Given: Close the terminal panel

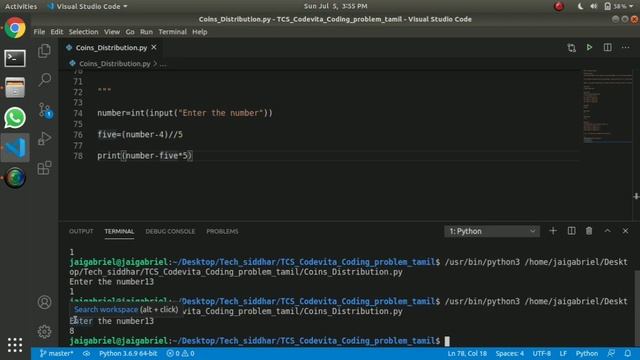Looking at the screenshot, I should (625, 231).
